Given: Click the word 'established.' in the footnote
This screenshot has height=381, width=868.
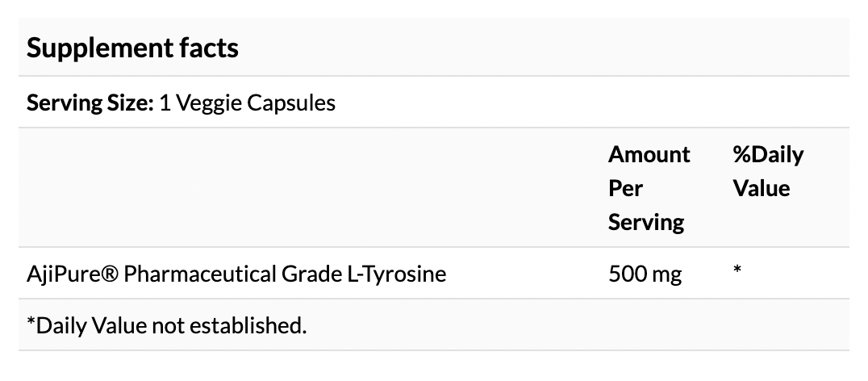Looking at the screenshot, I should 248,325.
